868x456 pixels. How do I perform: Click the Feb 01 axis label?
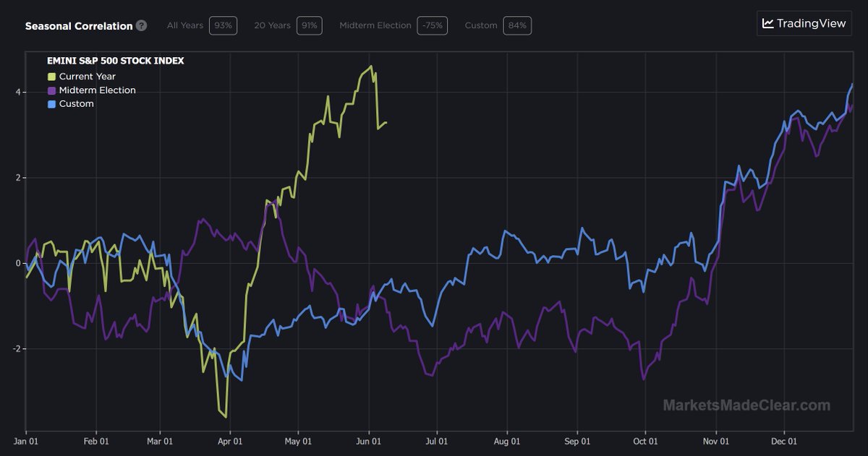pos(96,441)
